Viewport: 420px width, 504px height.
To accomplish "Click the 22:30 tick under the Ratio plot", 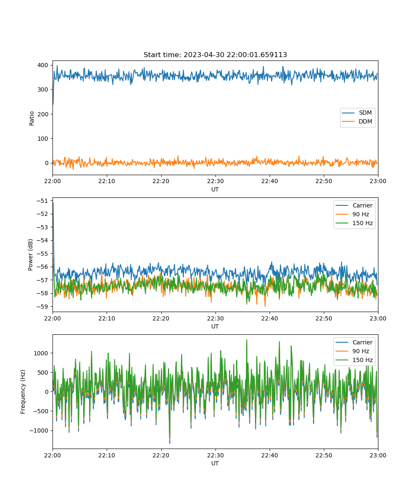I will tap(215, 181).
